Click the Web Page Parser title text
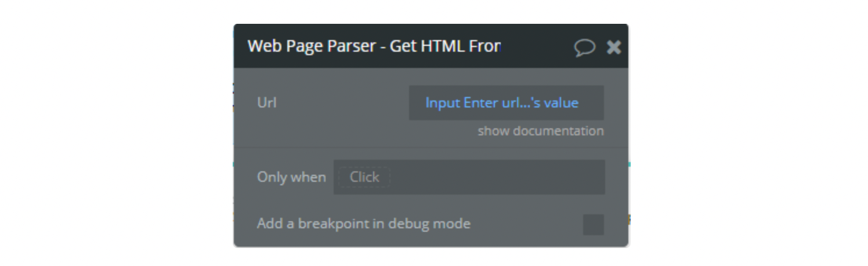868x266 pixels. point(374,46)
